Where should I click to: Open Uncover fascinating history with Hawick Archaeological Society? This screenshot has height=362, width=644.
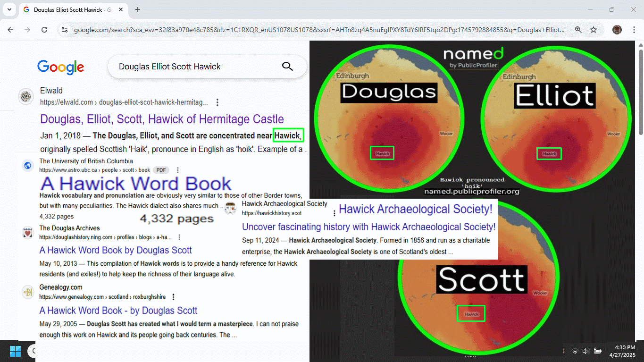(369, 227)
